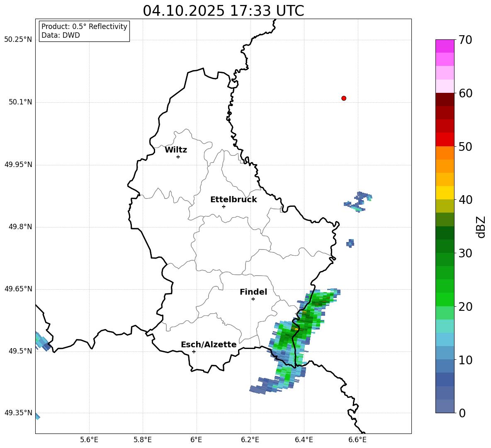Click the colorbar tick label 70
491x448 pixels.
coord(465,40)
